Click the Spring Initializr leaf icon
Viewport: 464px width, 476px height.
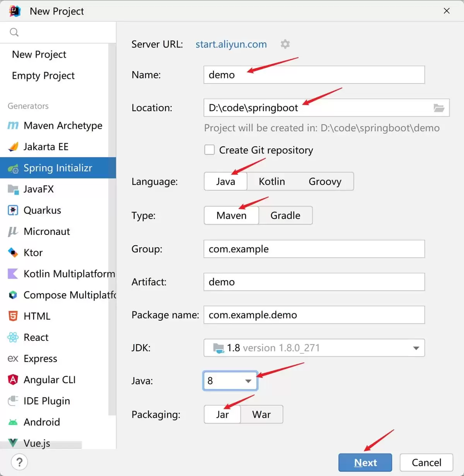(13, 168)
